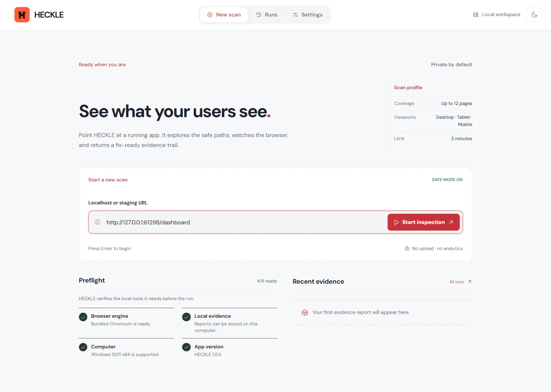Click the bug icon in evidence placeholder

pos(305,312)
